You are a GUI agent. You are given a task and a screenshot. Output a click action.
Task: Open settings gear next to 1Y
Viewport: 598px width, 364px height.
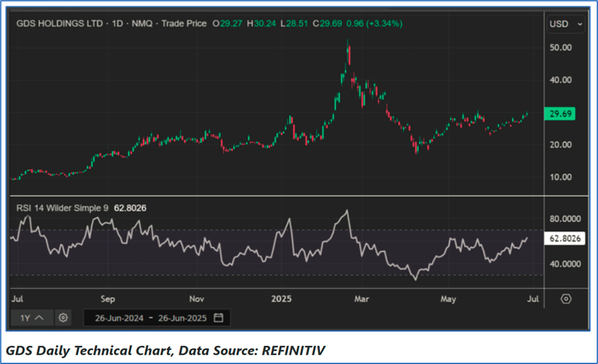pos(63,318)
